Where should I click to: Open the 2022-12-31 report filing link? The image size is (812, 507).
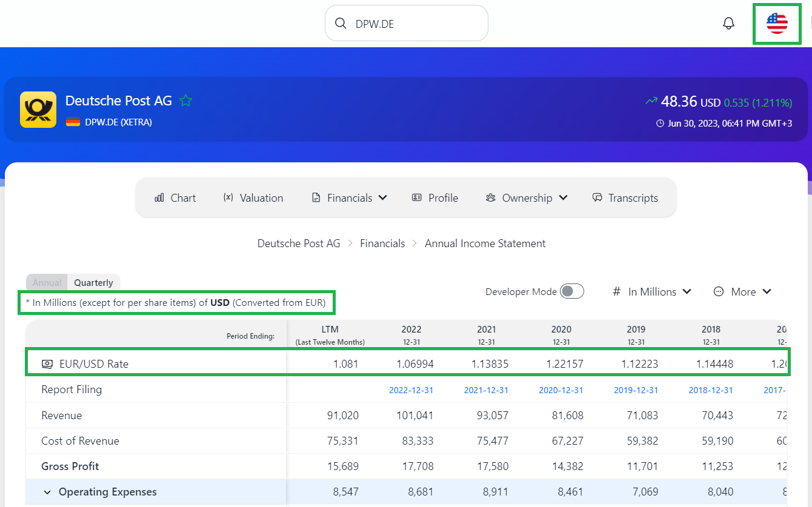point(411,390)
